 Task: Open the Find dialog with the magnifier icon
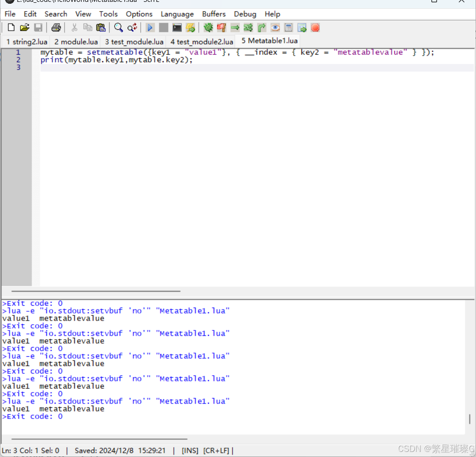click(x=118, y=27)
